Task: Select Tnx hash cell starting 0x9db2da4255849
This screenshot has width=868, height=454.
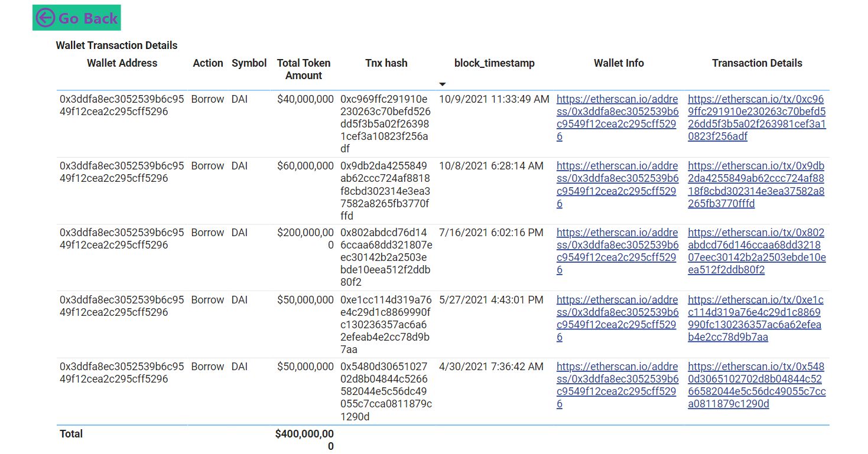Action: point(386,191)
